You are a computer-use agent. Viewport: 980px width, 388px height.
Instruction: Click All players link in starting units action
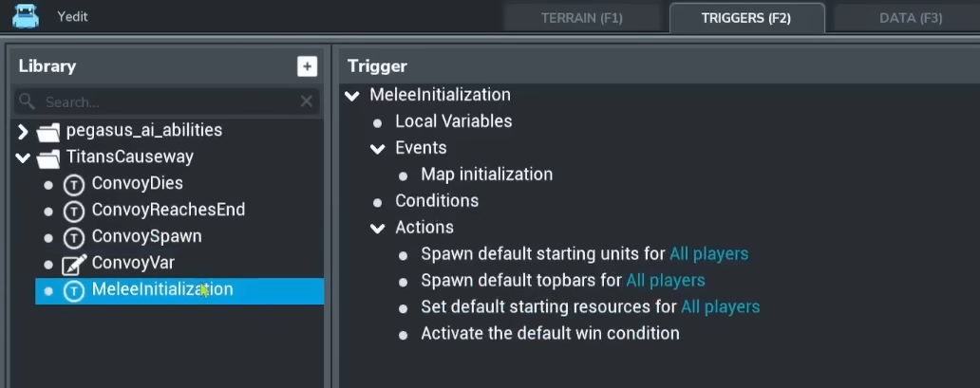click(708, 254)
